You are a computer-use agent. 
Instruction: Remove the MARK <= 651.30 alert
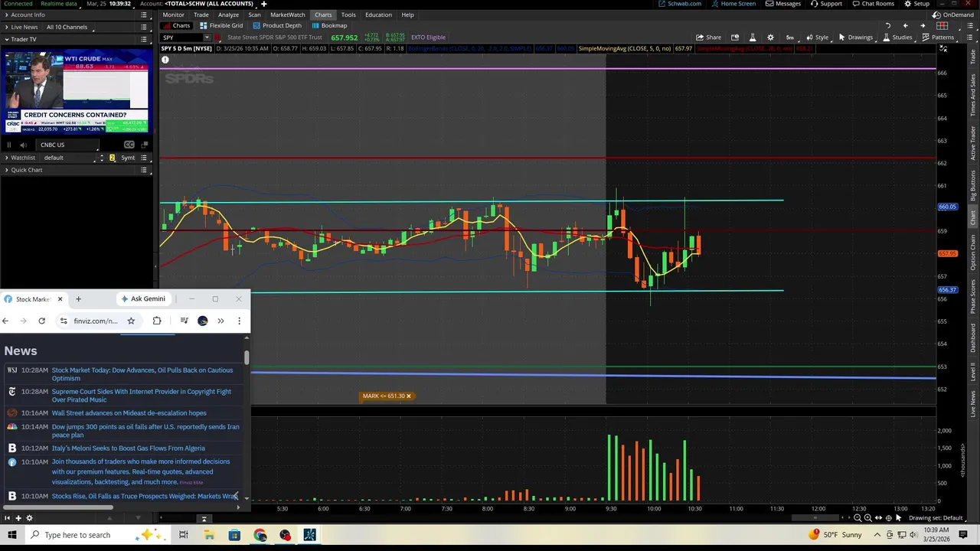click(408, 396)
